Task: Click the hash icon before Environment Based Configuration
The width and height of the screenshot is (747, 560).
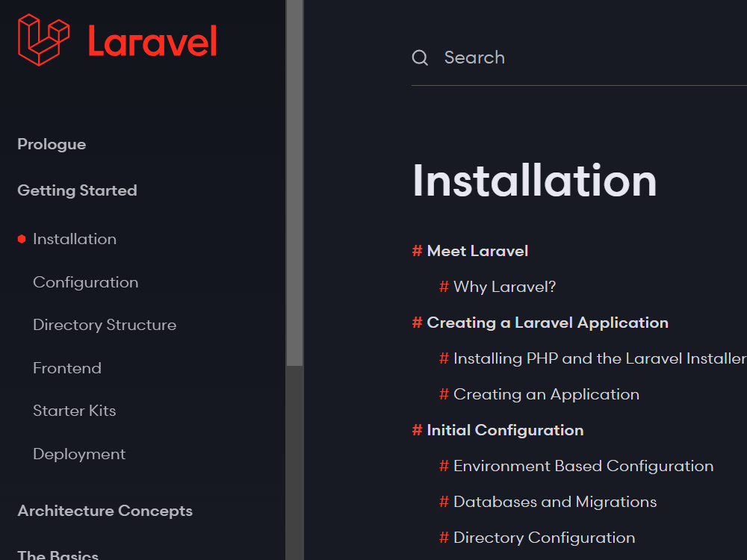Action: (444, 466)
